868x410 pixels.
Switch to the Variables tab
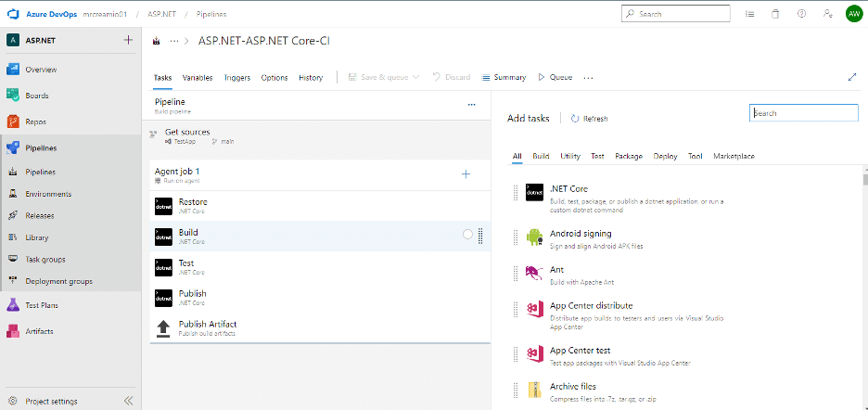[198, 78]
